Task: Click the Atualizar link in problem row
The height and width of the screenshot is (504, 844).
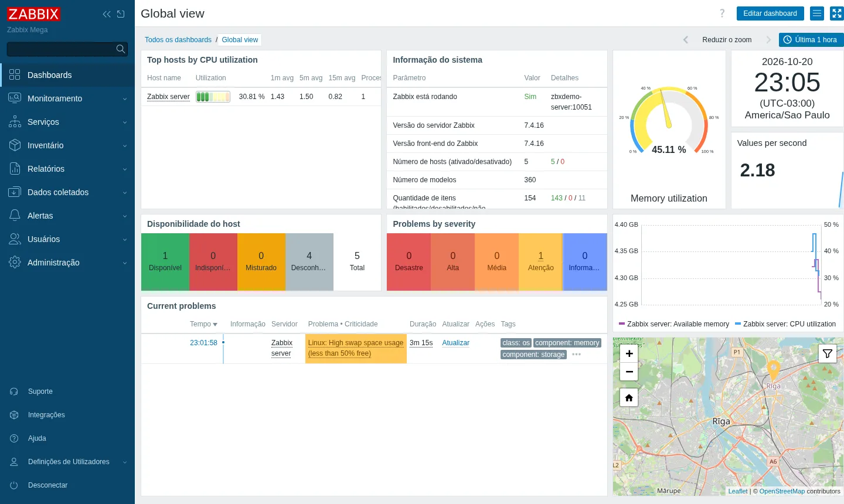Action: pos(455,343)
